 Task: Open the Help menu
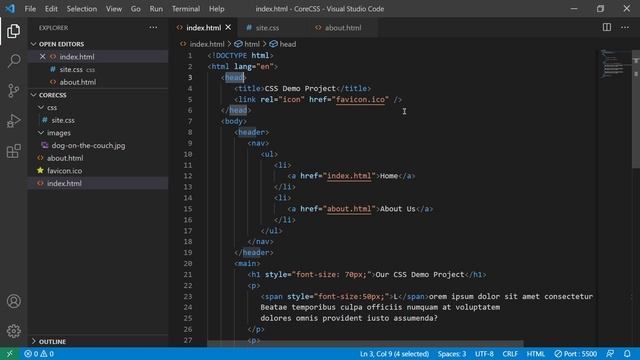click(217, 9)
